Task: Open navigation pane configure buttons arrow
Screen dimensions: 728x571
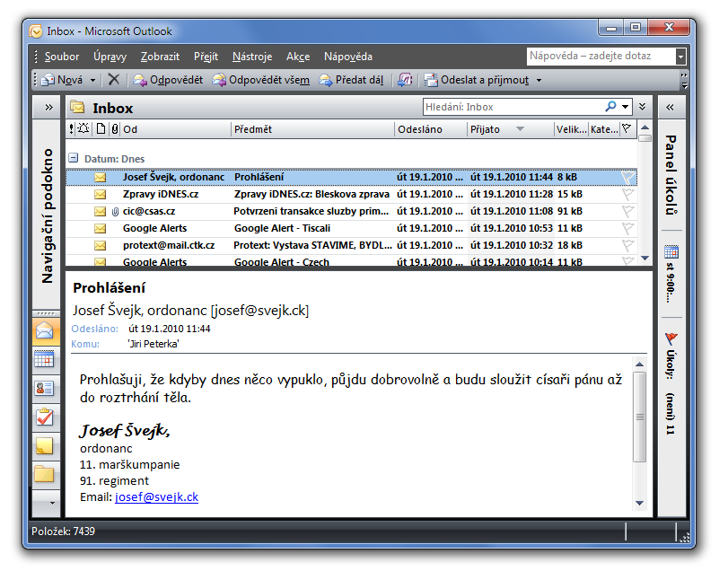Action: (52, 504)
